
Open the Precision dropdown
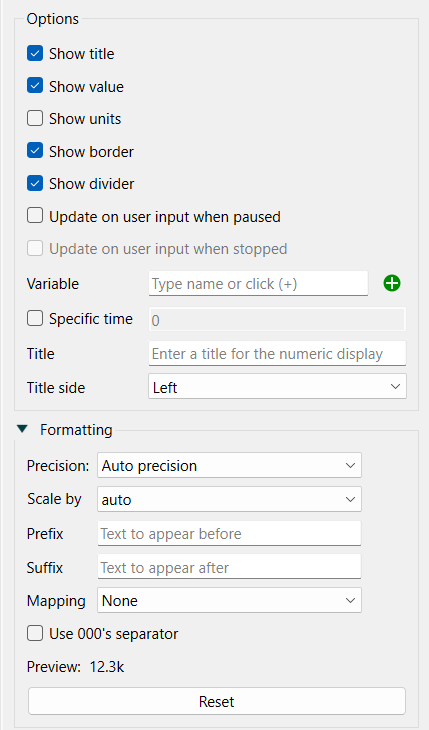pyautogui.click(x=229, y=465)
